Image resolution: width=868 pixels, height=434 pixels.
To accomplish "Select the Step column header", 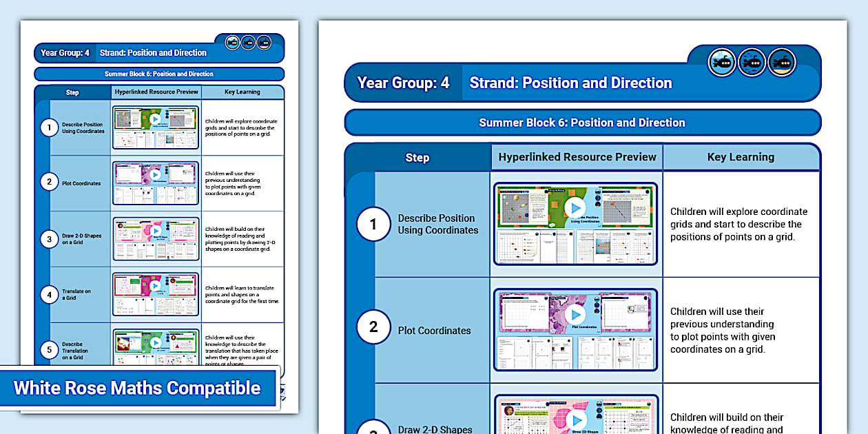I will (x=417, y=157).
